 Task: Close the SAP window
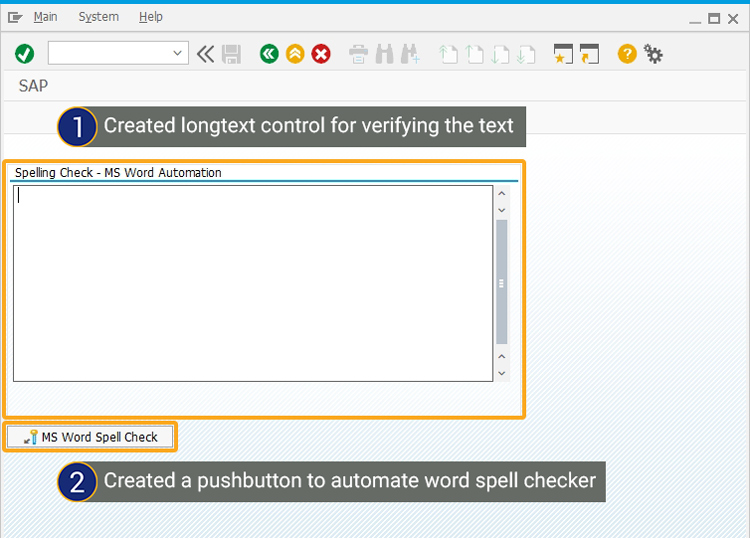pyautogui.click(x=733, y=19)
